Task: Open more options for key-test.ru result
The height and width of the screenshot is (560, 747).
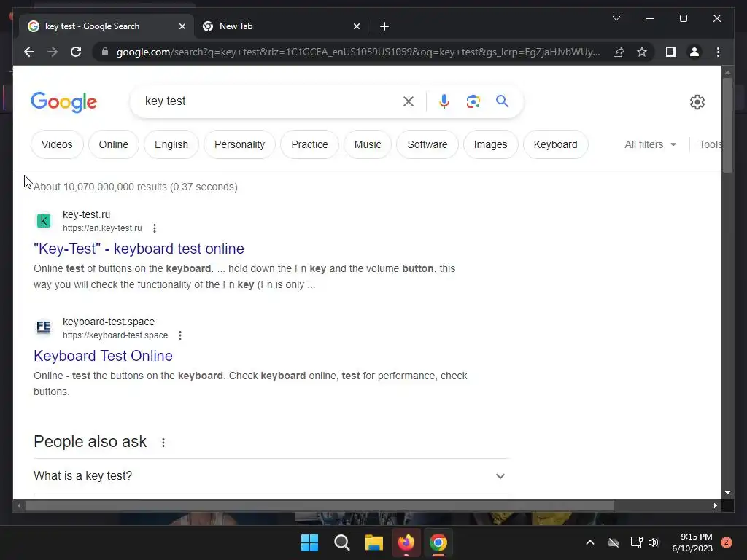Action: (155, 228)
